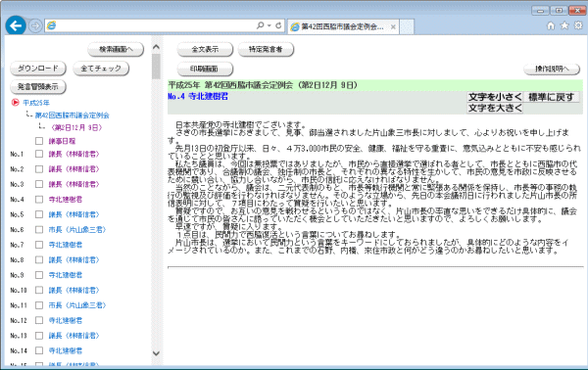Check the No.8 row checkbox
The image size is (588, 370).
pyautogui.click(x=39, y=260)
